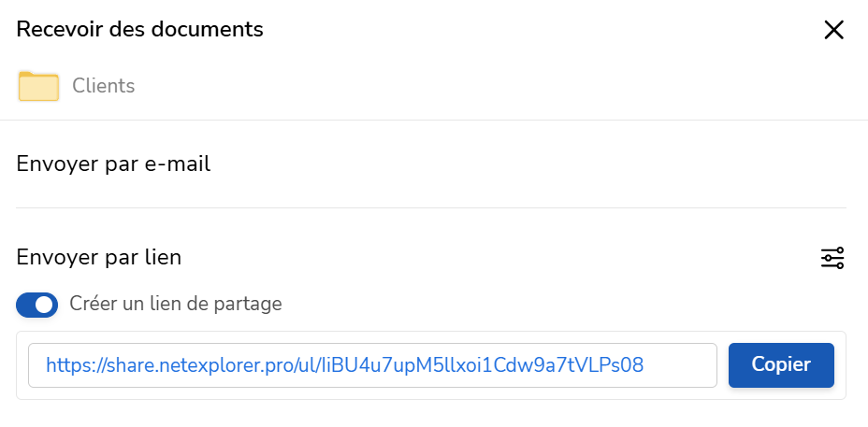The image size is (868, 427).
Task: Close the Recevoir des documents dialog
Action: point(833,30)
